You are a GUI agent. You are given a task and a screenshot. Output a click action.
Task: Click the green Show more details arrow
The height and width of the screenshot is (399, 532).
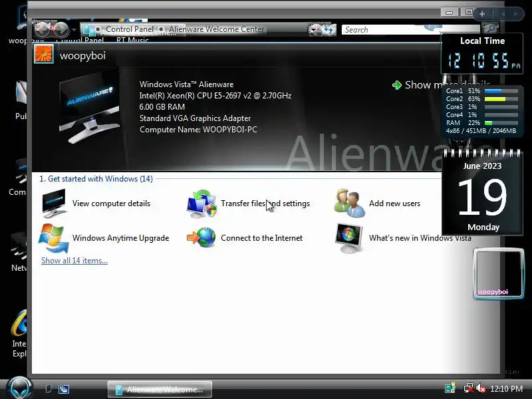point(396,85)
